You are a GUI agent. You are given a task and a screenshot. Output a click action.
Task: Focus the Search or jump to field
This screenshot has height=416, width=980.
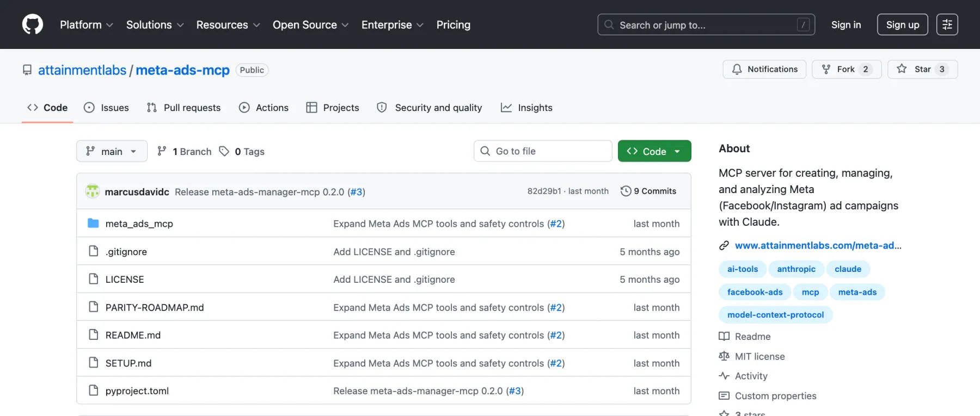706,25
